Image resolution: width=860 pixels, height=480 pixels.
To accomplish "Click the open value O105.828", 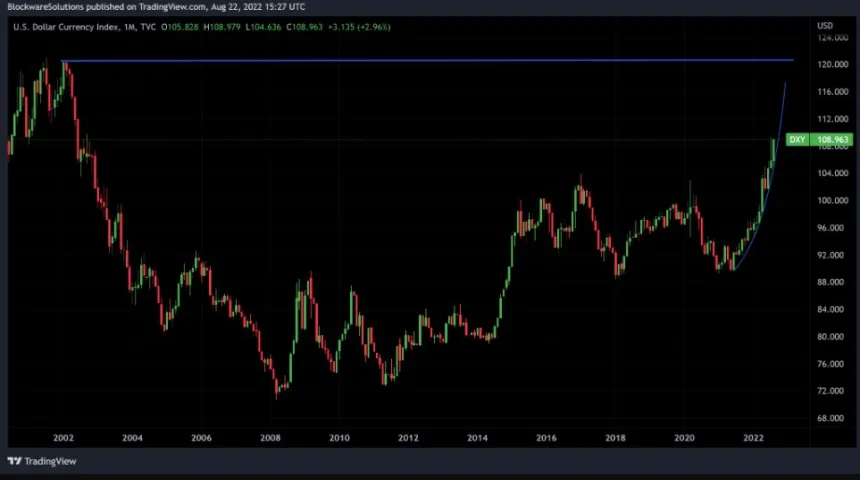I will [180, 27].
